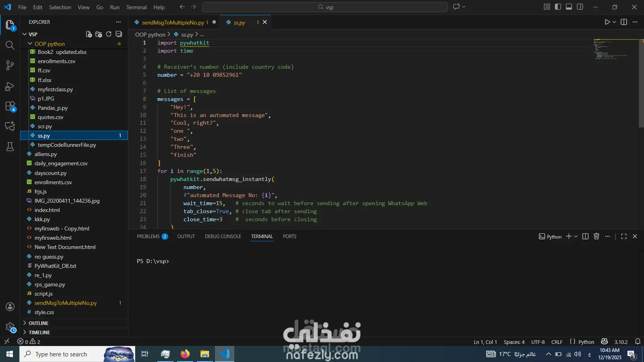
Task: Create a new file in VSP explorer
Action: pyautogui.click(x=89, y=34)
